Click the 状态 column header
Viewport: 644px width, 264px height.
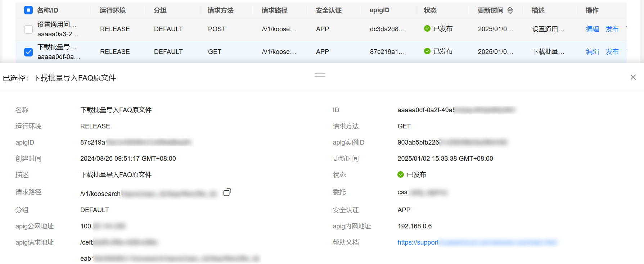(x=430, y=10)
